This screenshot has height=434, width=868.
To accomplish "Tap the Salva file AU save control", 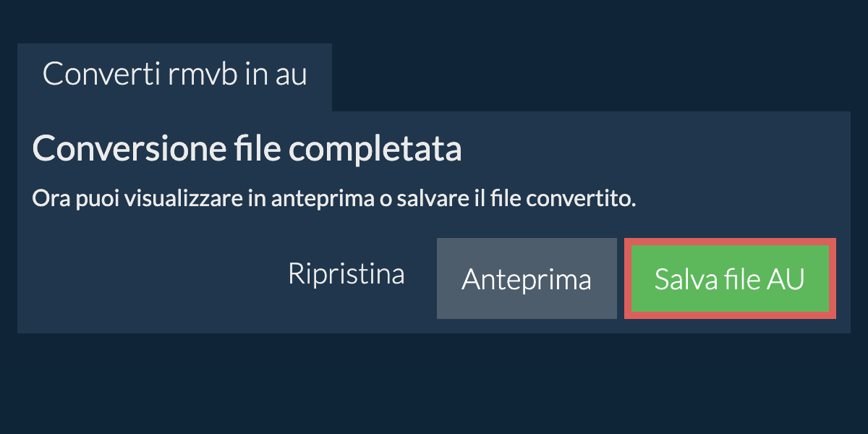I will click(x=730, y=279).
